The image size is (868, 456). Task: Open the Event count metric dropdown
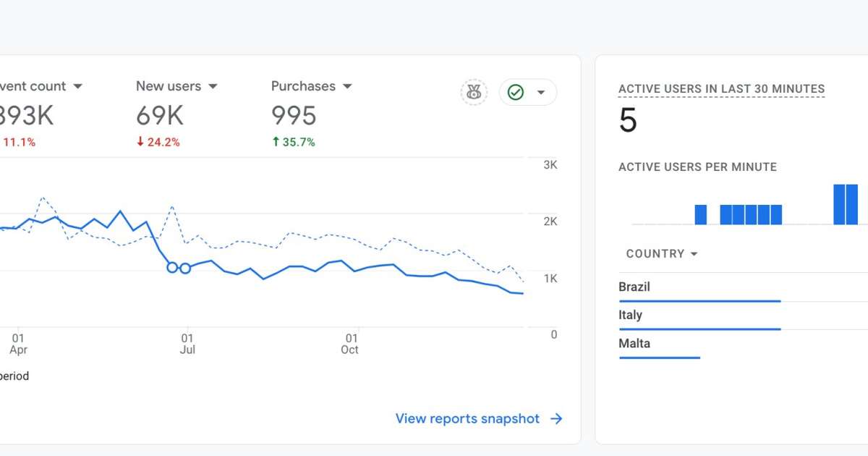click(x=77, y=86)
